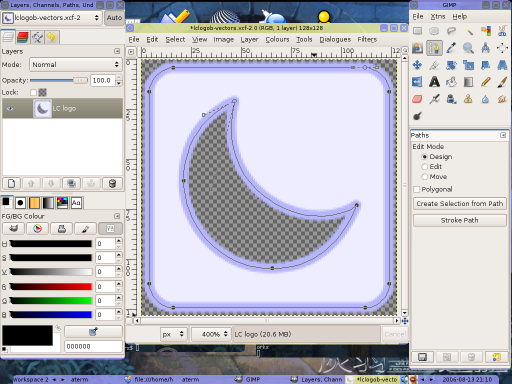Click the Stroke Path button
Viewport: 512px width, 384px height.
pyautogui.click(x=460, y=220)
